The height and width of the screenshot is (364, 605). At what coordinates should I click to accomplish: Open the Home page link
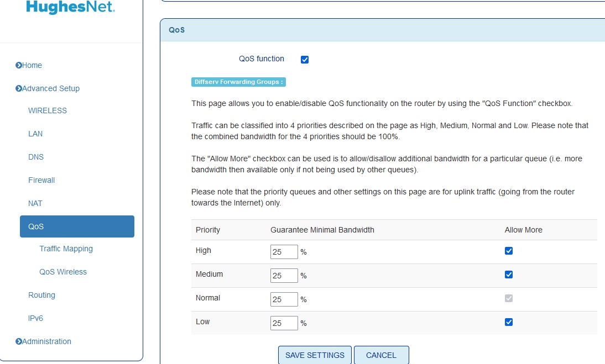(x=32, y=65)
